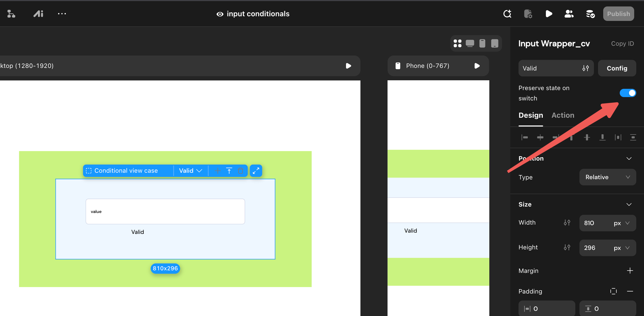Click the delete trash icon on view toolbar

[x=240, y=171]
